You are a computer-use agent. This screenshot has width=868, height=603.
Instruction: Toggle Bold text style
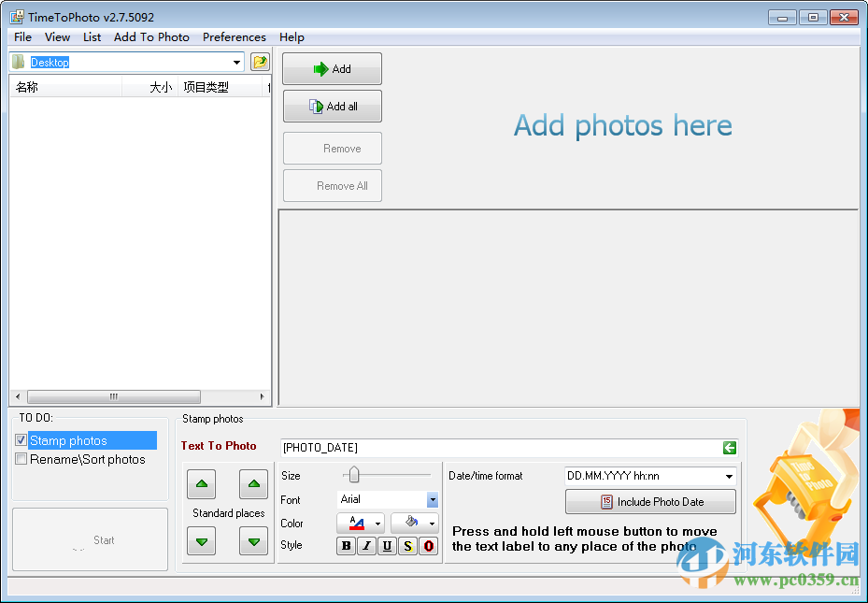point(346,546)
